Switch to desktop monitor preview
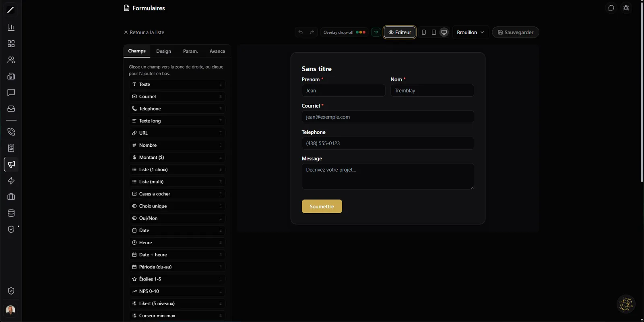The image size is (644, 322). [444, 32]
